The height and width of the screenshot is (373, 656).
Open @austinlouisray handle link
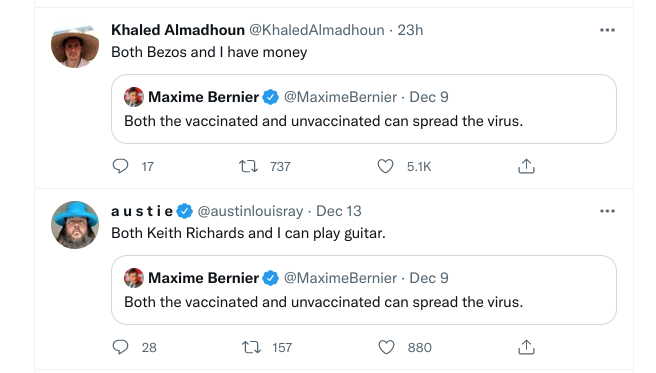click(x=250, y=211)
